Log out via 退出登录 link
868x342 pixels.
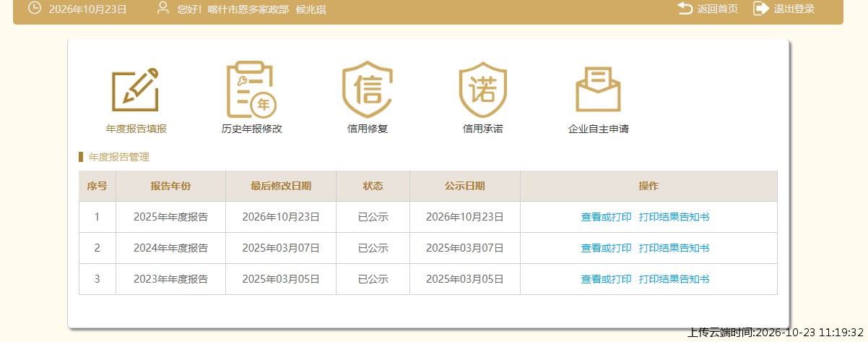click(794, 9)
